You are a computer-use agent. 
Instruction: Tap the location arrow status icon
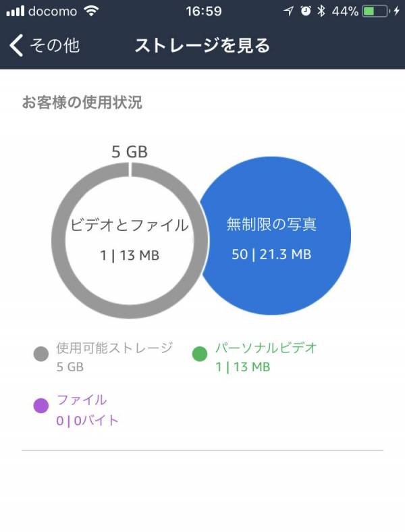click(288, 11)
